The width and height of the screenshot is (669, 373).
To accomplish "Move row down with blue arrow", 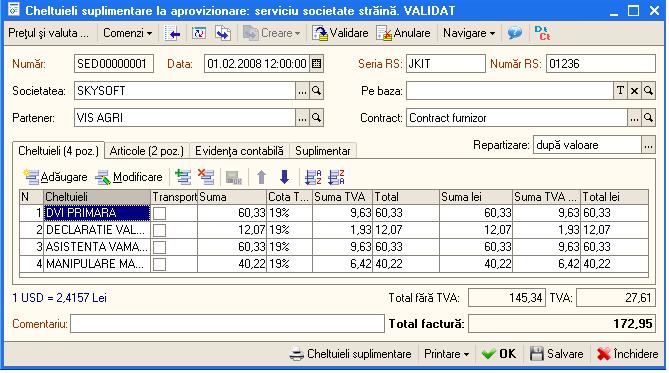I will click(285, 177).
